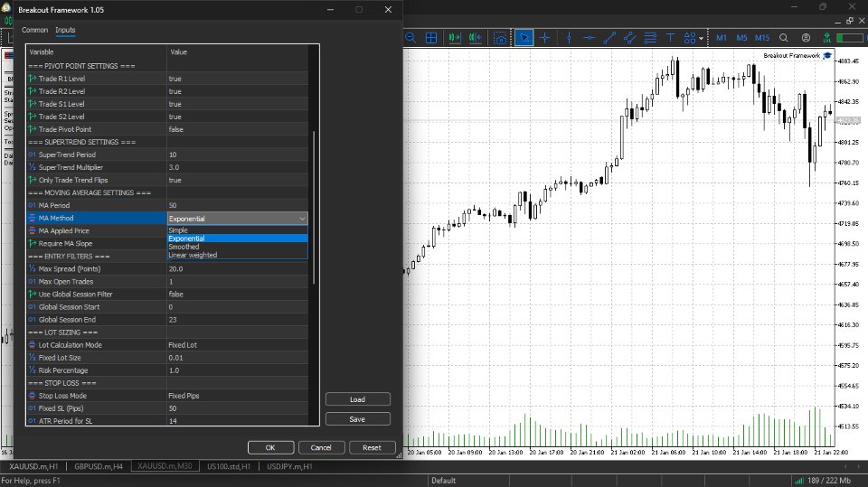Select the equidistant channel tool
Image resolution: width=868 pixels, height=487 pixels.
click(x=629, y=38)
